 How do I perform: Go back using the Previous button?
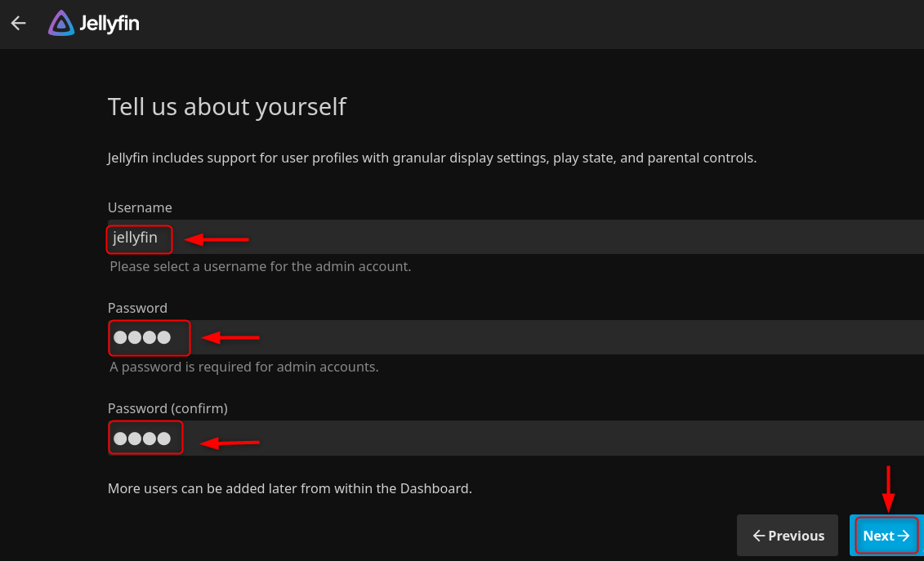click(788, 536)
